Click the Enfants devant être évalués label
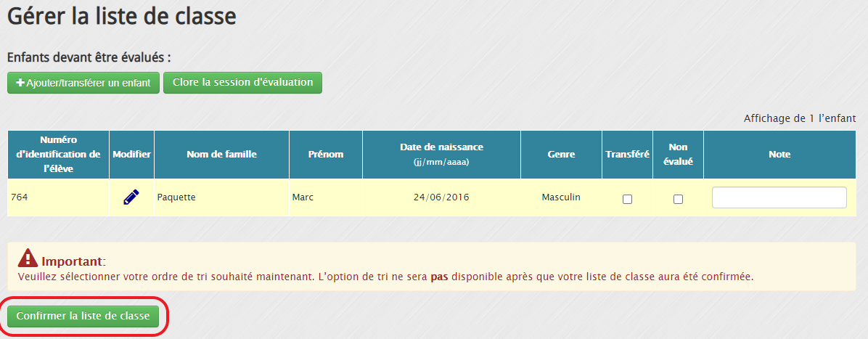This screenshot has width=868, height=339. (x=89, y=57)
